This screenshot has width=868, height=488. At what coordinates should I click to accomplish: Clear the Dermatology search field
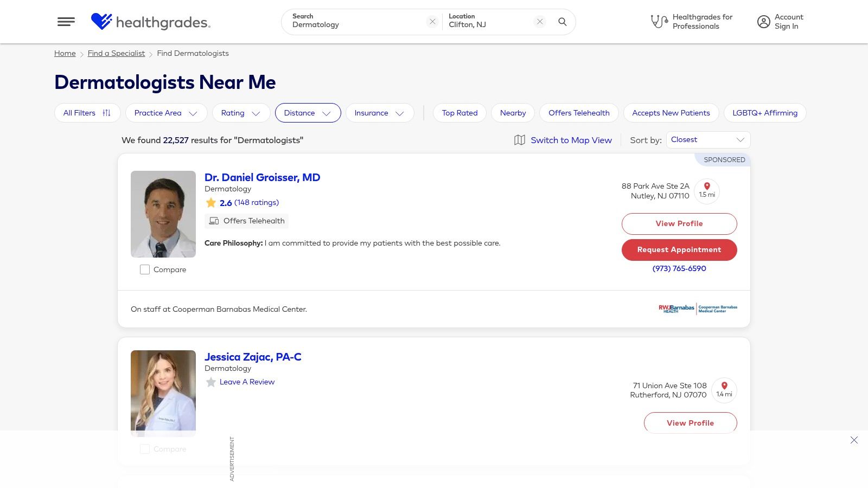432,22
